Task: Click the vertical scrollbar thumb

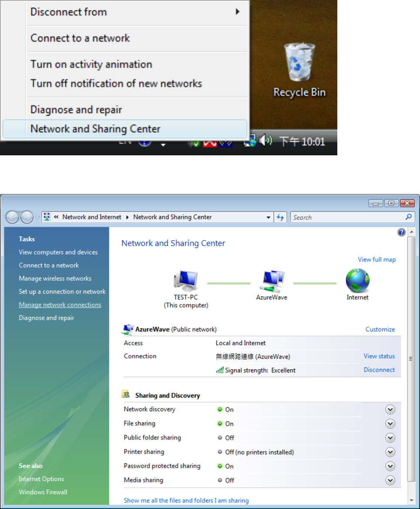Action: tap(411, 359)
